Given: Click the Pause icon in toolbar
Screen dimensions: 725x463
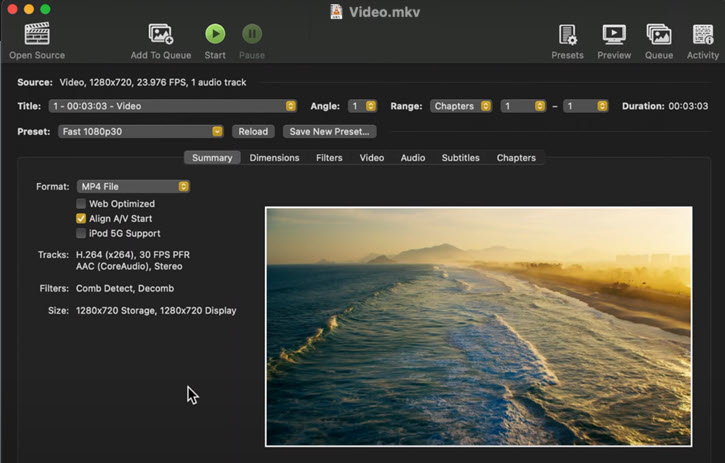Looking at the screenshot, I should 252,35.
